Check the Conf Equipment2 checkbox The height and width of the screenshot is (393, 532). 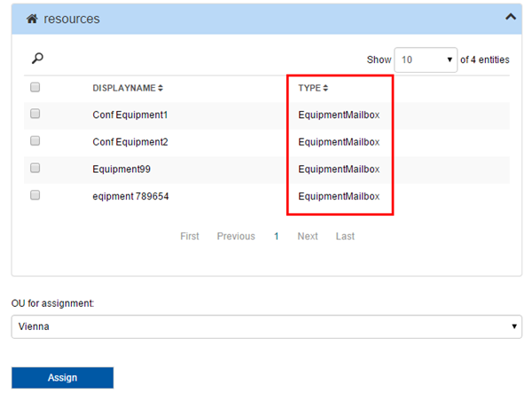pyautogui.click(x=35, y=141)
